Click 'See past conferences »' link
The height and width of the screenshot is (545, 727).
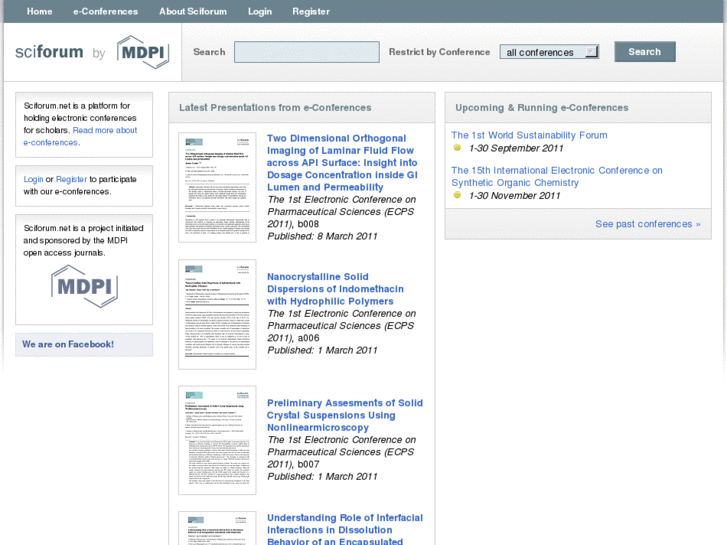tap(648, 224)
